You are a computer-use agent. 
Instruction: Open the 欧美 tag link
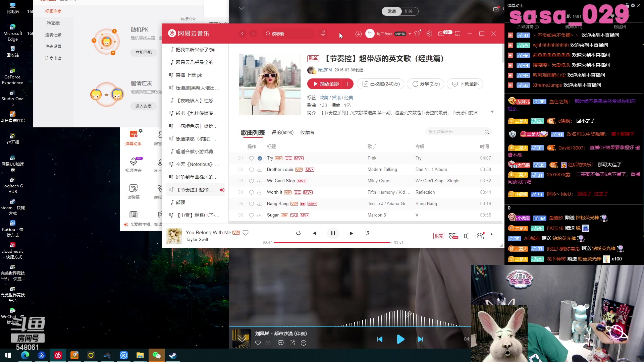click(324, 98)
